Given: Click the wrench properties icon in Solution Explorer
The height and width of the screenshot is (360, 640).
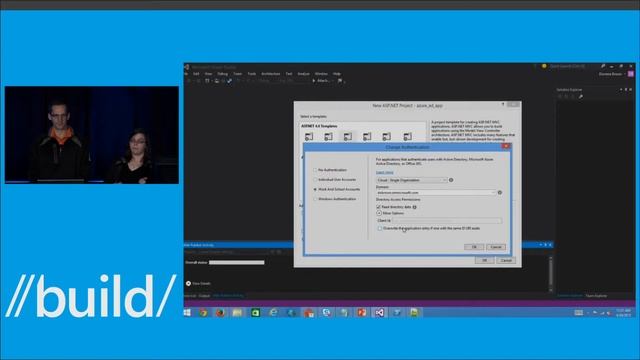Looking at the screenshot, I should click(580, 97).
